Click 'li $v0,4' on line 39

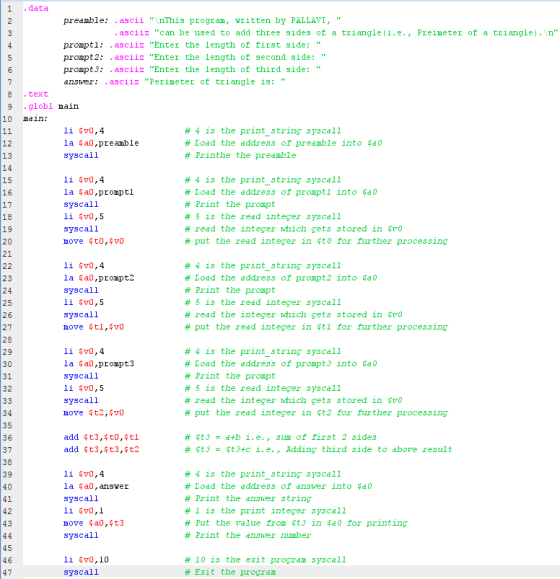[83, 474]
